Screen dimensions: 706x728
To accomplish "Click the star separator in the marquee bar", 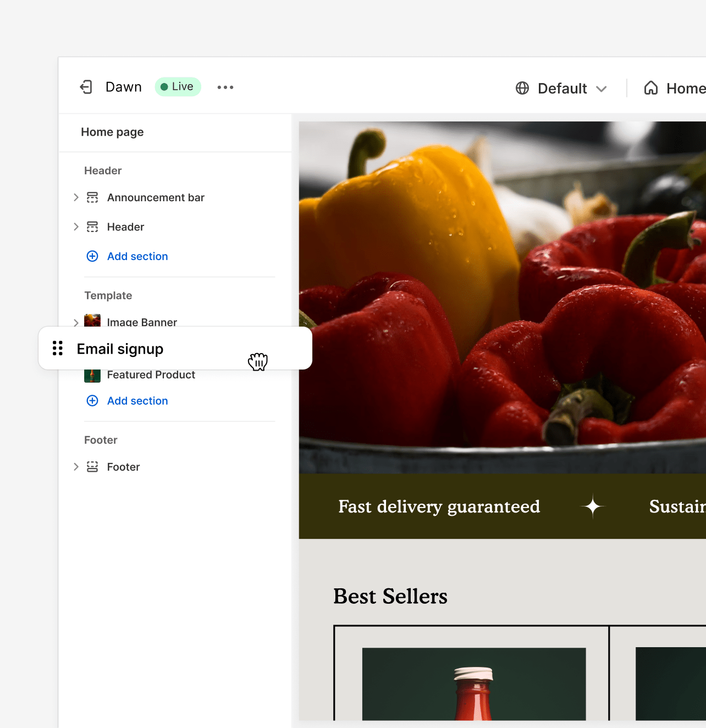I will [x=593, y=506].
